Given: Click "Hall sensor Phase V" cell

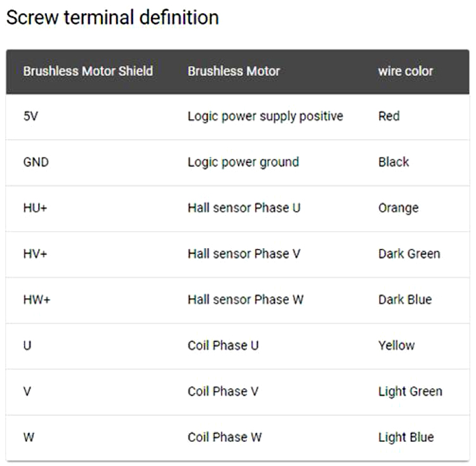Looking at the screenshot, I should [244, 253].
